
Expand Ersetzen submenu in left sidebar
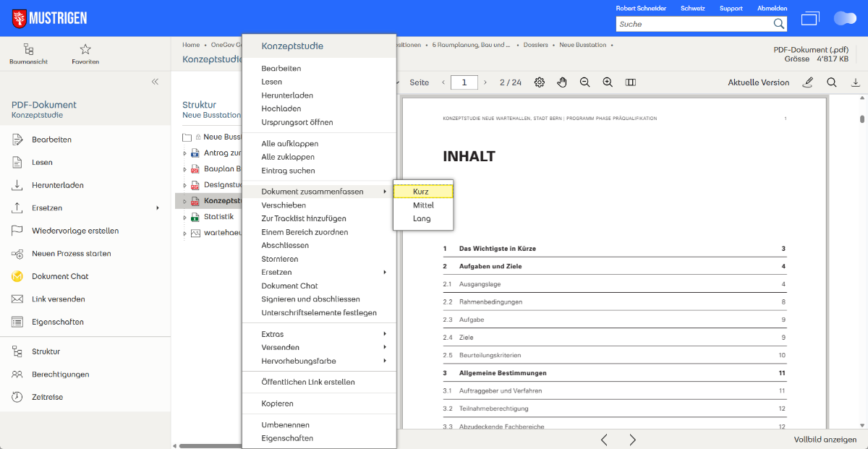157,208
